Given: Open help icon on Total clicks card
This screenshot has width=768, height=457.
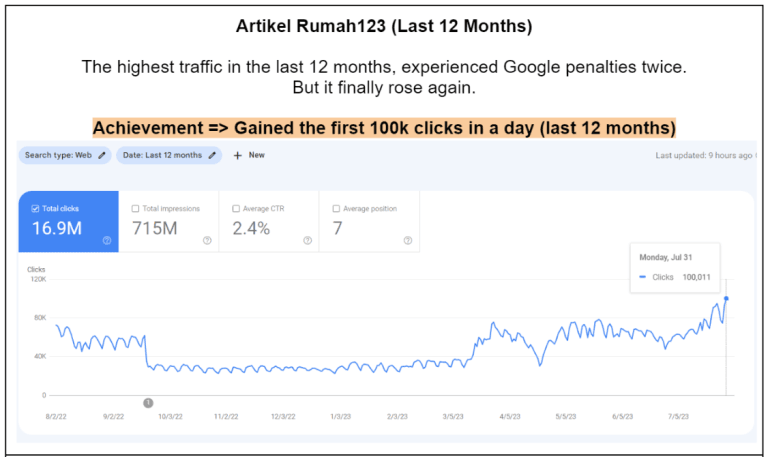Looking at the screenshot, I should [x=107, y=240].
